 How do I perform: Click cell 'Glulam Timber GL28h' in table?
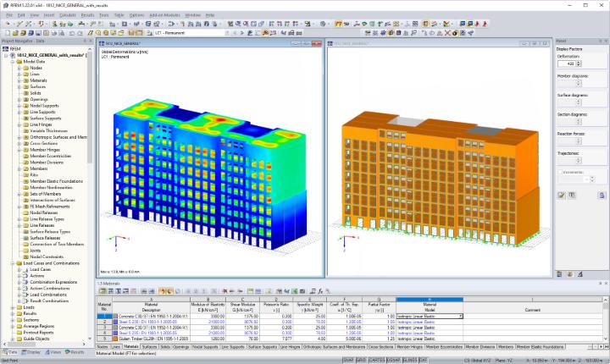coord(154,339)
